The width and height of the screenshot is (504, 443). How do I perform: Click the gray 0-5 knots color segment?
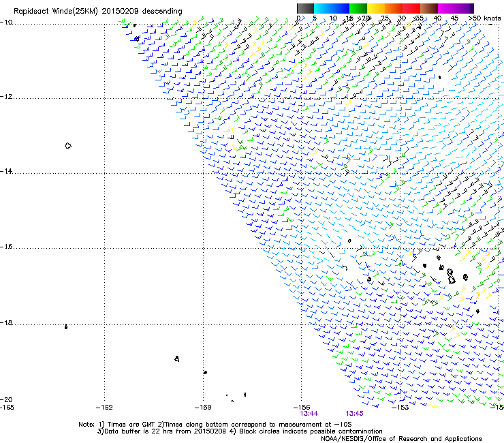point(305,8)
